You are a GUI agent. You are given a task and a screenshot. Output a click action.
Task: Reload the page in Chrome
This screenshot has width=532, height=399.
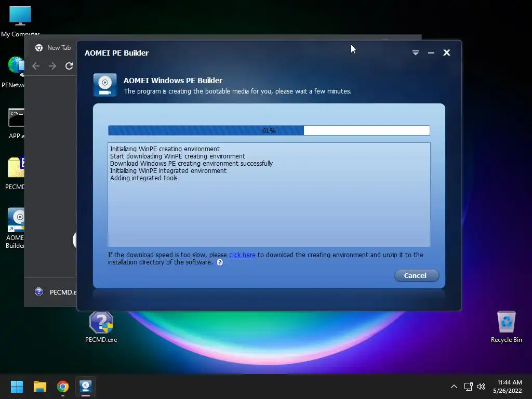tap(69, 66)
